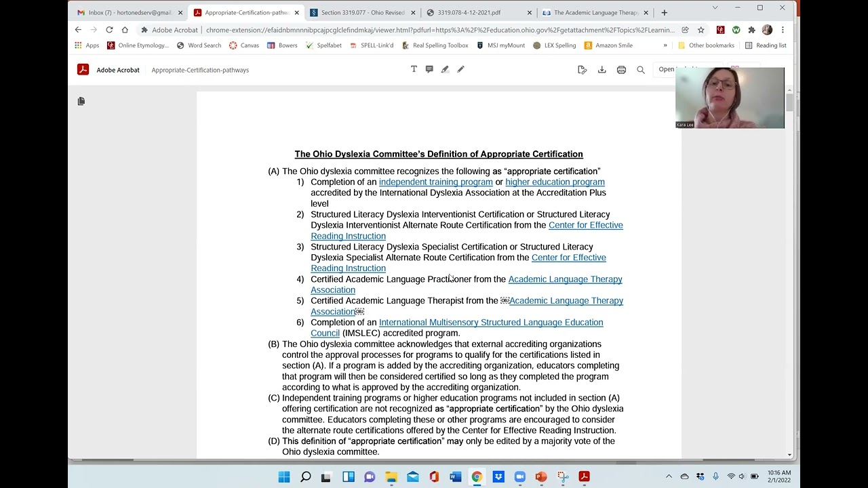The width and height of the screenshot is (868, 488).
Task: Open the Other bookmarks folder
Action: [706, 45]
